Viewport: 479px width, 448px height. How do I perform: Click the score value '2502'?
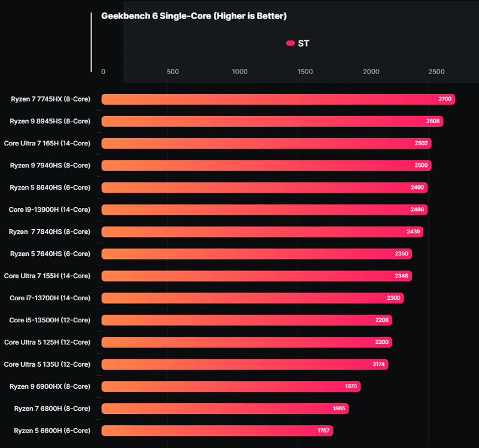(421, 143)
